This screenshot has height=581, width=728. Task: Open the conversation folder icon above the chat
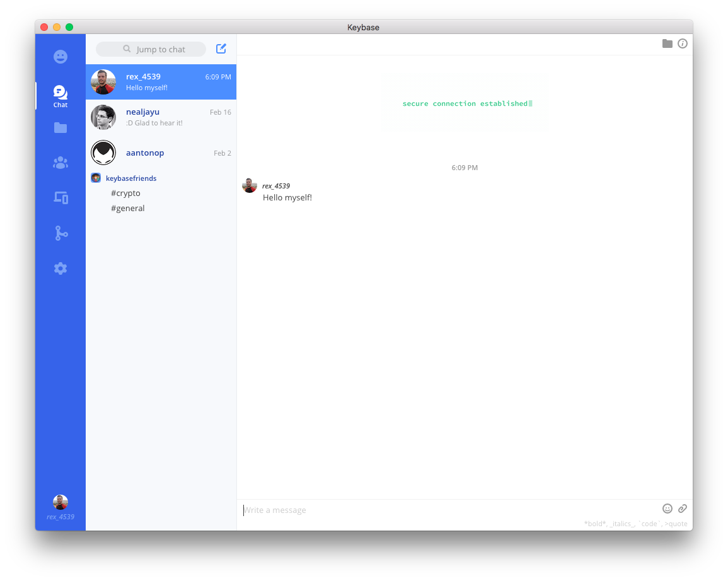(x=667, y=43)
